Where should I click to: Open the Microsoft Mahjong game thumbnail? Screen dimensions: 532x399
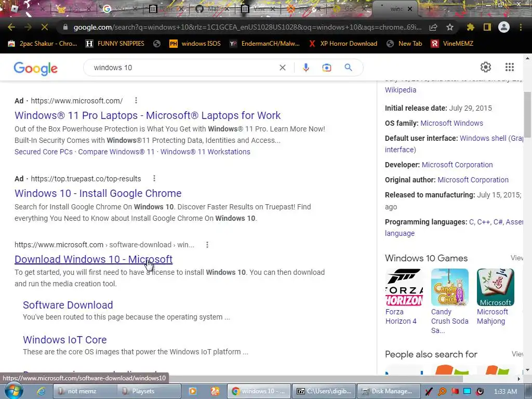495,287
